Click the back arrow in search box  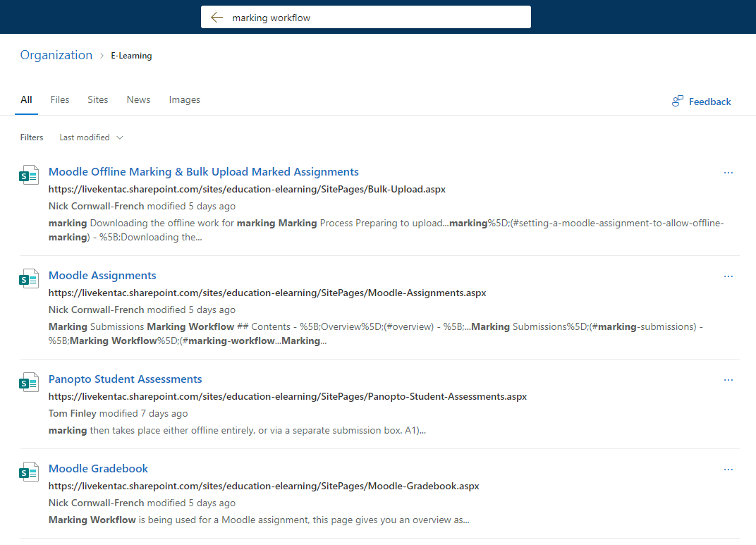217,18
